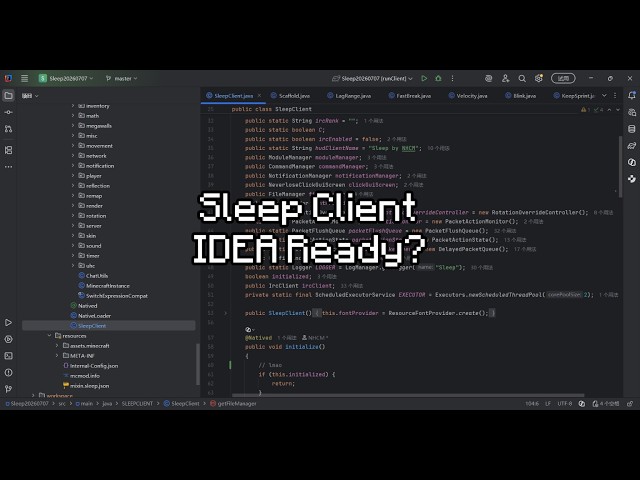Click the editor horizontal scrollbar
Image resolution: width=640 pixels, height=480 pixels.
click(x=408, y=395)
